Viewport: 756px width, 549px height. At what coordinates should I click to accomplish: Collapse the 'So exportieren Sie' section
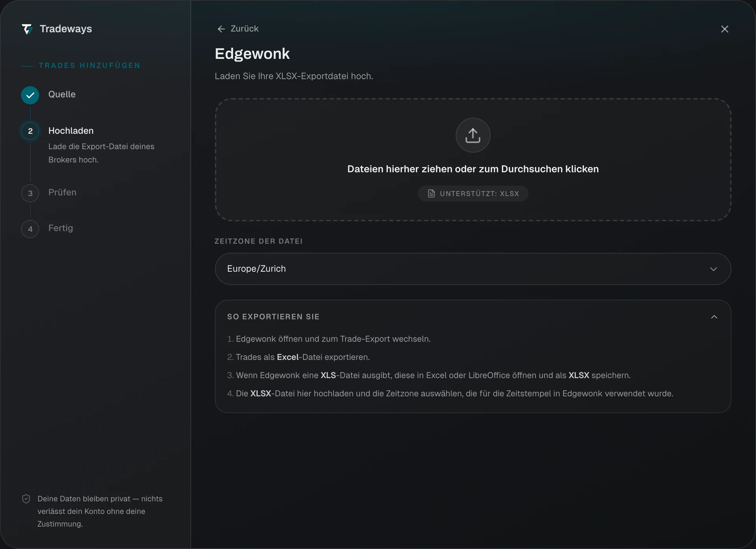pos(714,317)
